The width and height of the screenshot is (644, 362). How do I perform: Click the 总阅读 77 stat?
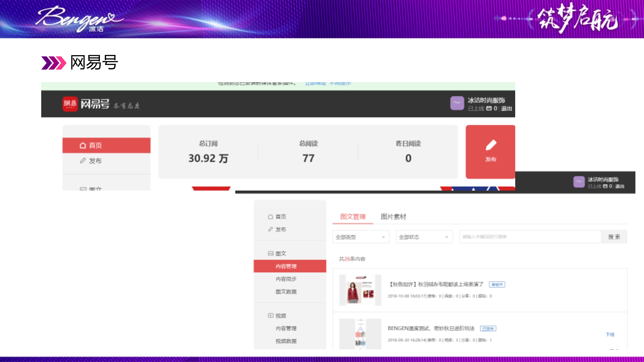308,152
